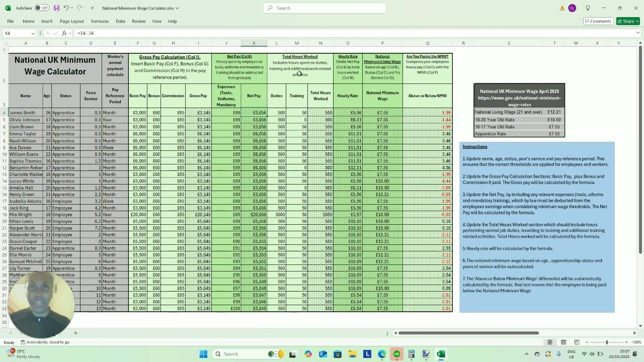Open Outlook from the taskbar
Image resolution: width=644 pixels, height=362 pixels.
click(x=323, y=354)
